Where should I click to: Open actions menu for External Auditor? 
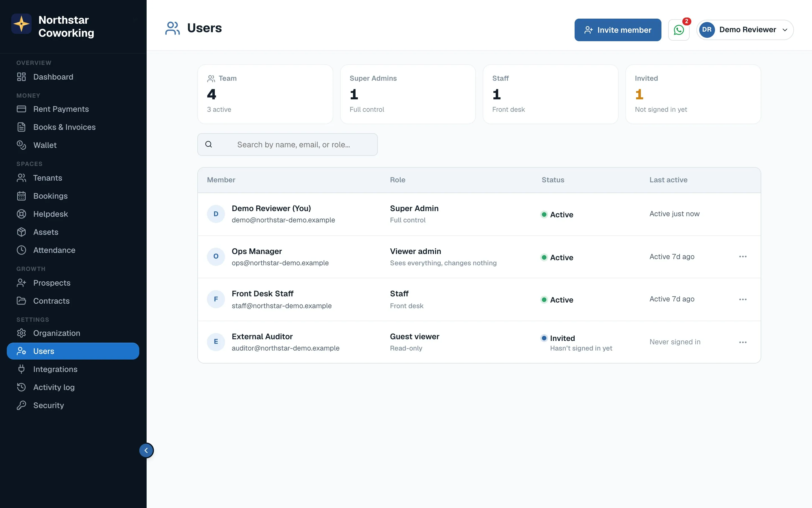[x=743, y=342]
